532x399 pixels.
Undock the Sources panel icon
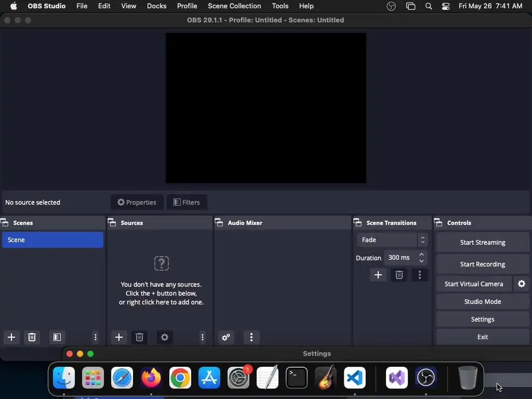(112, 223)
